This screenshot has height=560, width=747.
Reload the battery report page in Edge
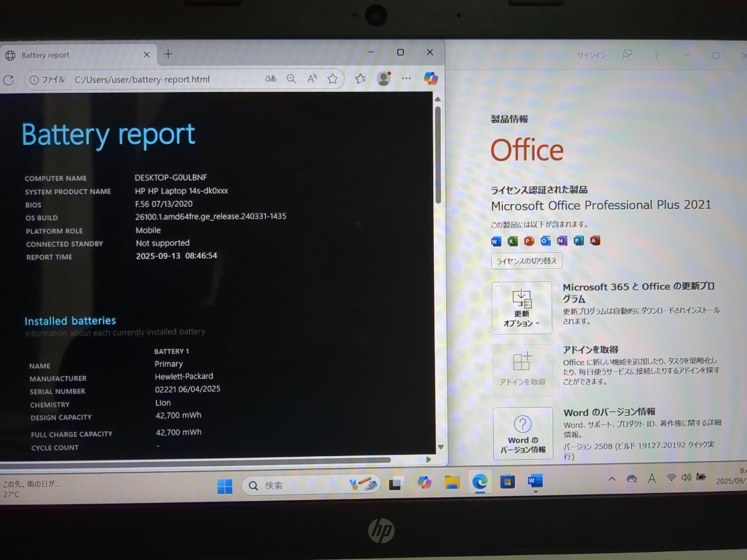pos(8,80)
